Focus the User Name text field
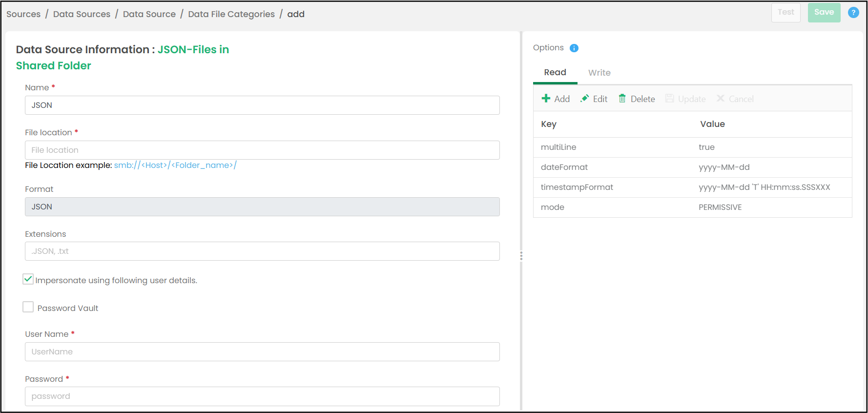Viewport: 868px width, 413px height. pos(262,351)
